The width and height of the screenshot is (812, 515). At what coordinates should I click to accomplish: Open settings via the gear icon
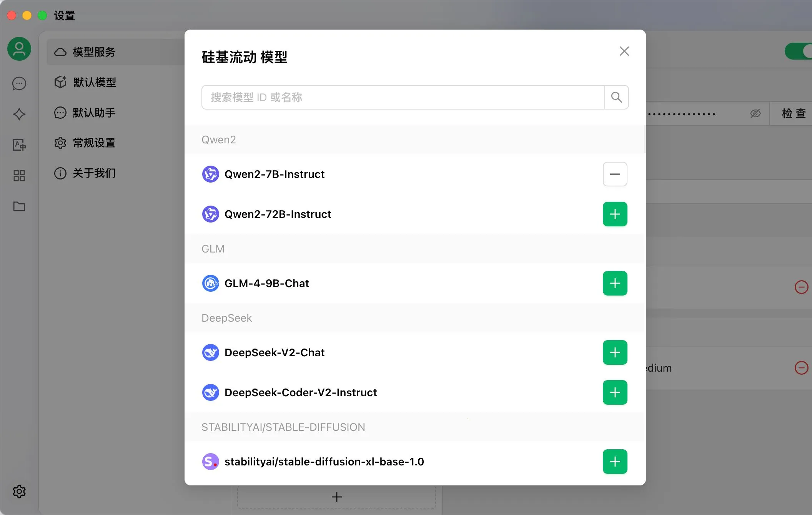pyautogui.click(x=19, y=491)
